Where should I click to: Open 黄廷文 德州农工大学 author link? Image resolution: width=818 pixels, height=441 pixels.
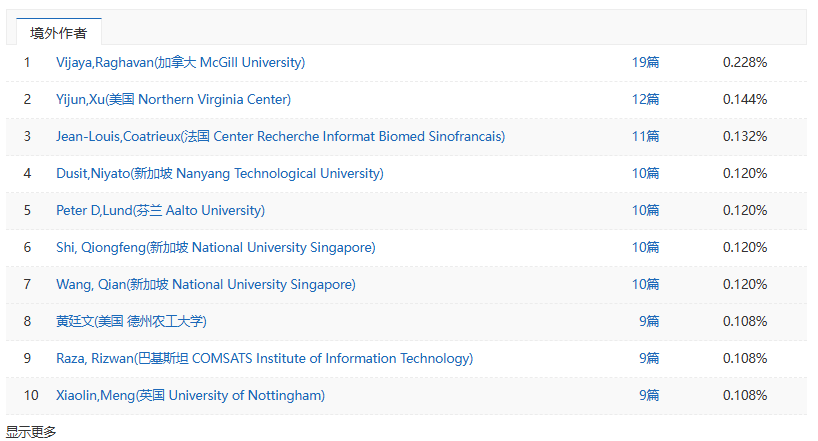[131, 321]
